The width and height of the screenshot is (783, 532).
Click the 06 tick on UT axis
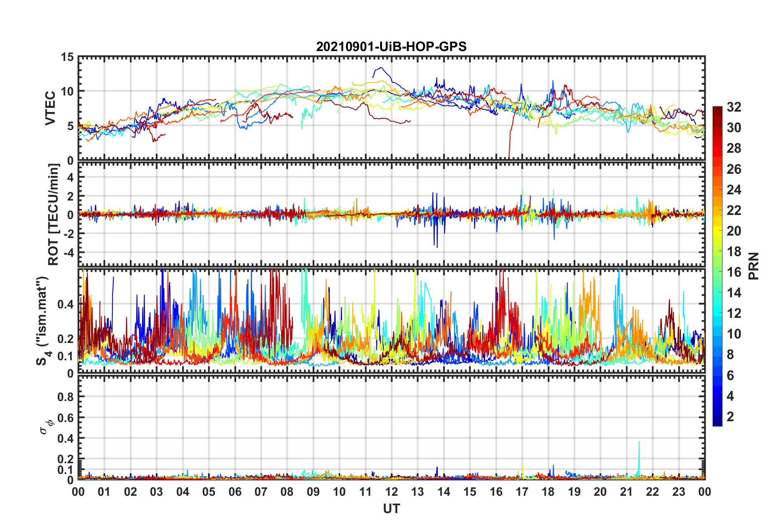[x=235, y=492]
